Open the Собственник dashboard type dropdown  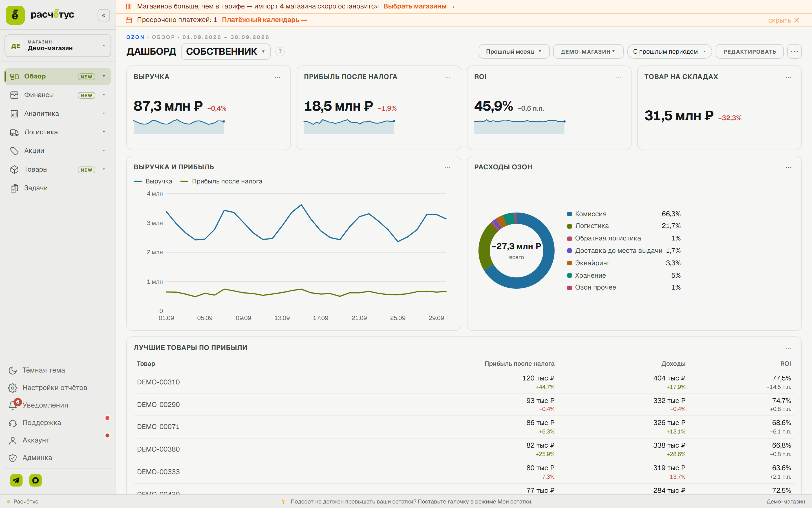tap(226, 51)
